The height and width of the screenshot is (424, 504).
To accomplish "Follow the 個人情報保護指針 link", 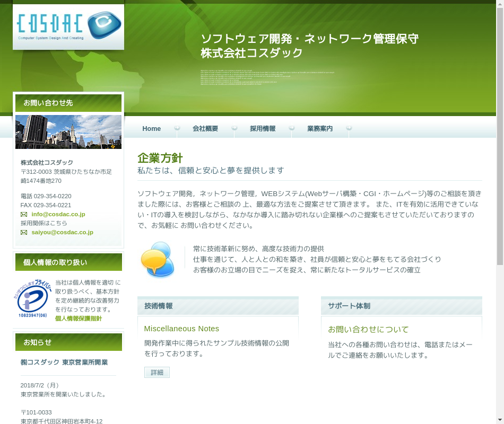I will (x=79, y=319).
